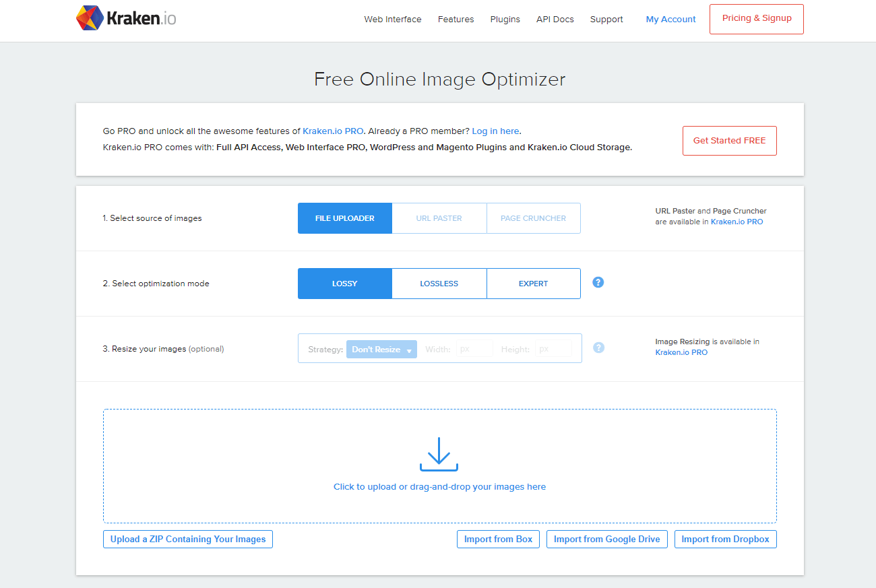Select the FILE UPLOADER source
Viewport: 876px width, 588px height.
345,218
